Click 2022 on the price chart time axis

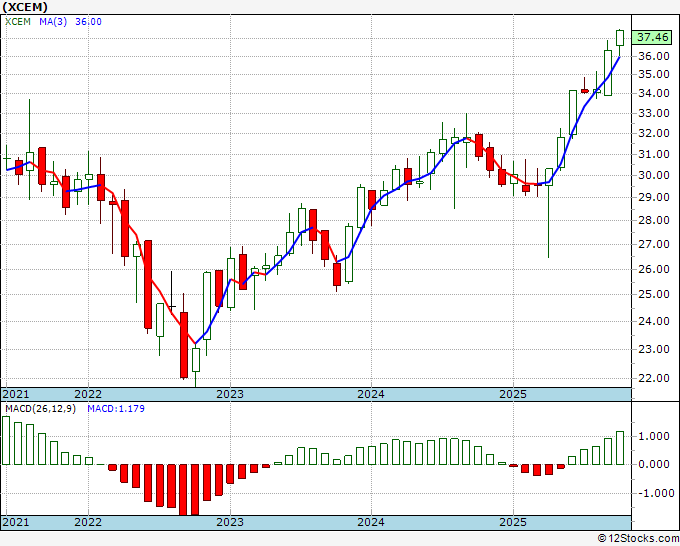pyautogui.click(x=88, y=394)
